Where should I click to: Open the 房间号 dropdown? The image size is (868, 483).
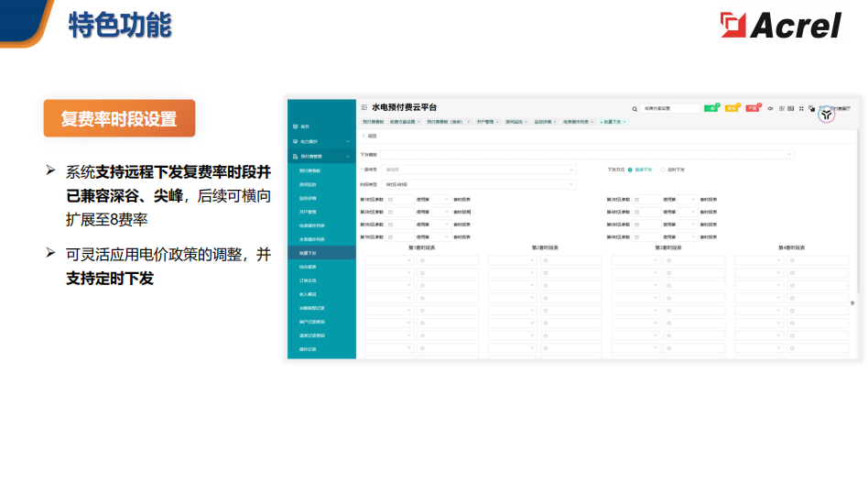pos(479,170)
